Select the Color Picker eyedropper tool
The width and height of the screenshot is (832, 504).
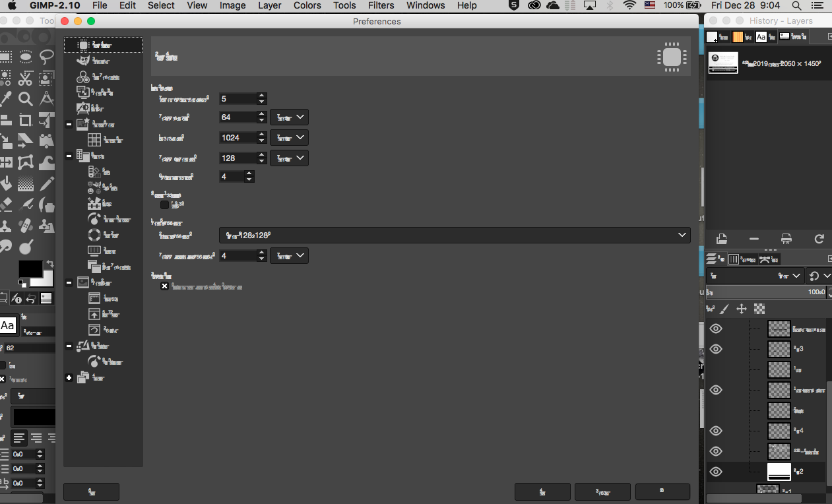(6, 99)
